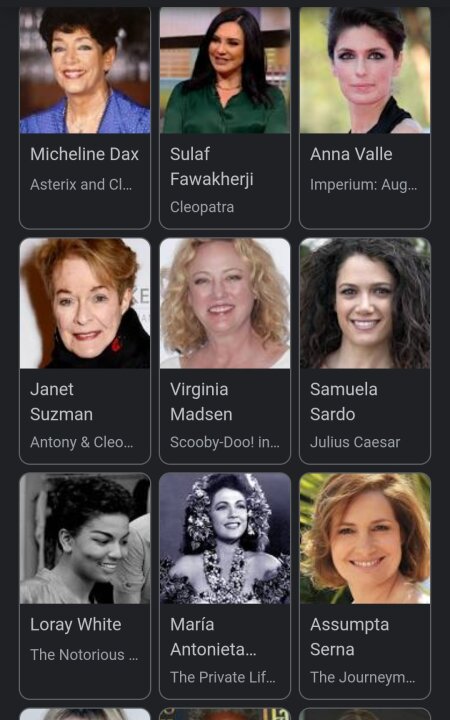Open the Samuela Sardo photo
Image resolution: width=450 pixels, height=720 pixels.
click(365, 303)
